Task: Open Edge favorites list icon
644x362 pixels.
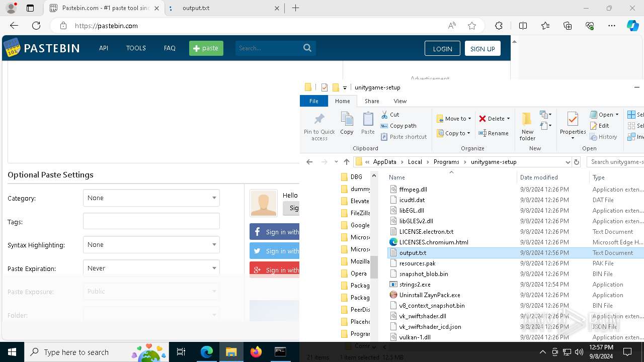Action: (545, 26)
